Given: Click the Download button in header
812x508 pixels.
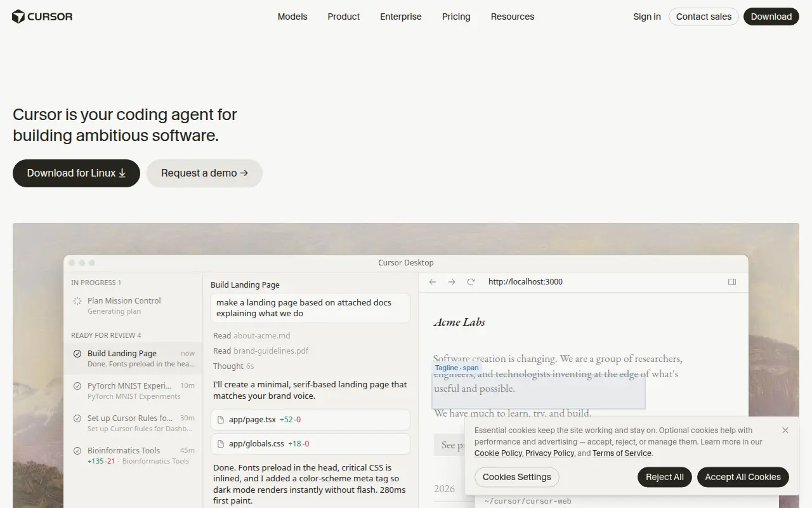Looking at the screenshot, I should coord(771,17).
